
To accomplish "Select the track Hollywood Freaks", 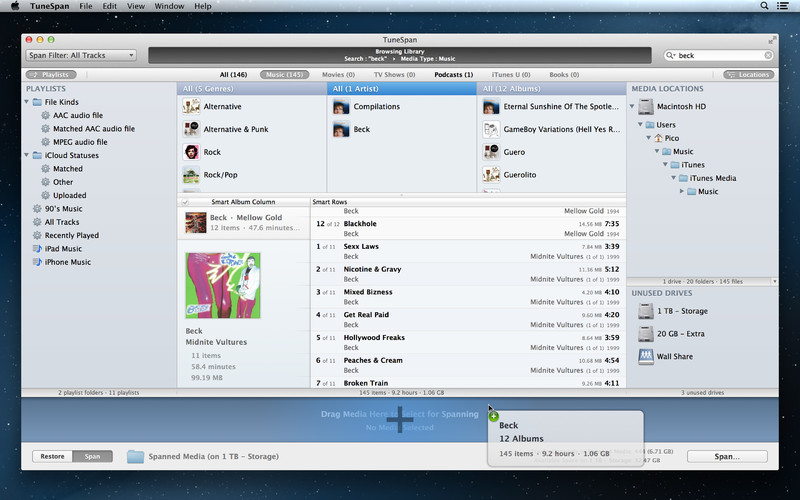I will point(468,342).
